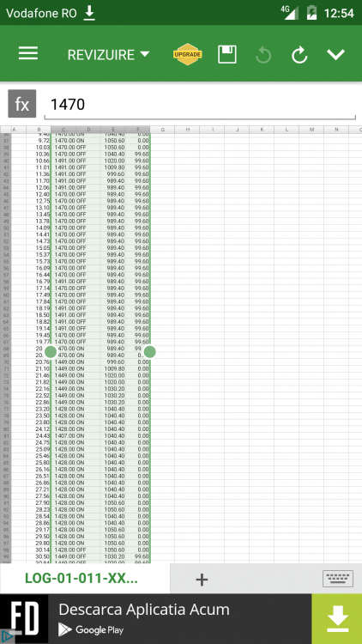Screen dimensions: 362x644
Task: Expand the toolbar with the down chevron
Action: 335,55
